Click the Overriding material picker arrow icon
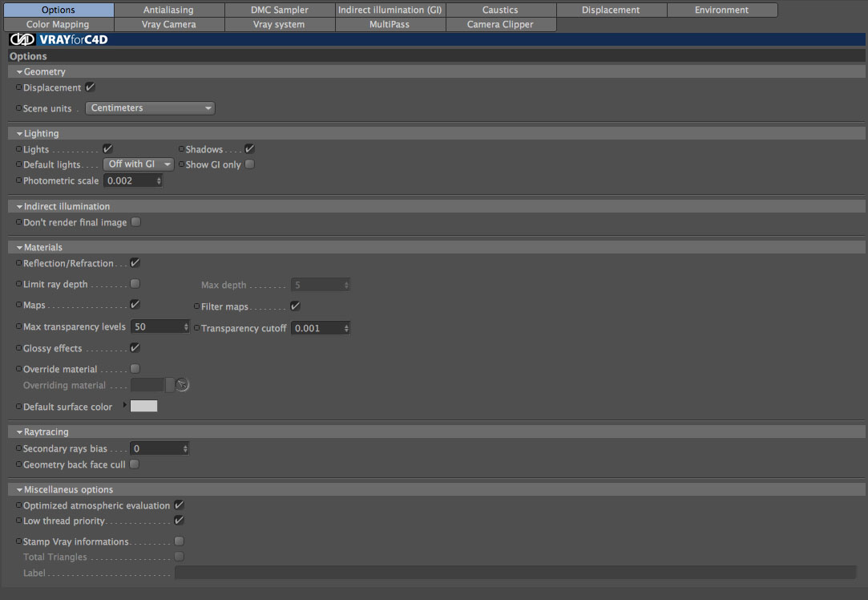 tap(182, 384)
